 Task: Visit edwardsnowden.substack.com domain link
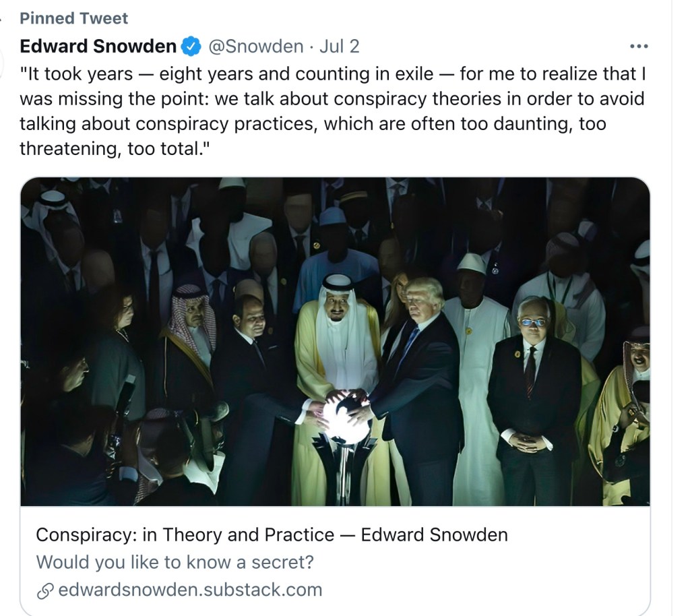click(x=190, y=590)
